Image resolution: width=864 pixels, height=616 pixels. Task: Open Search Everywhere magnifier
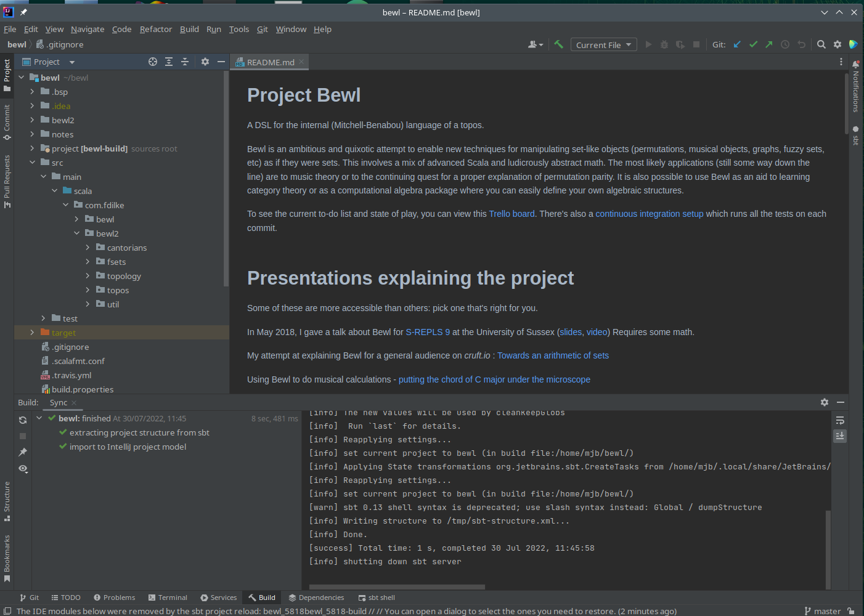click(x=821, y=44)
